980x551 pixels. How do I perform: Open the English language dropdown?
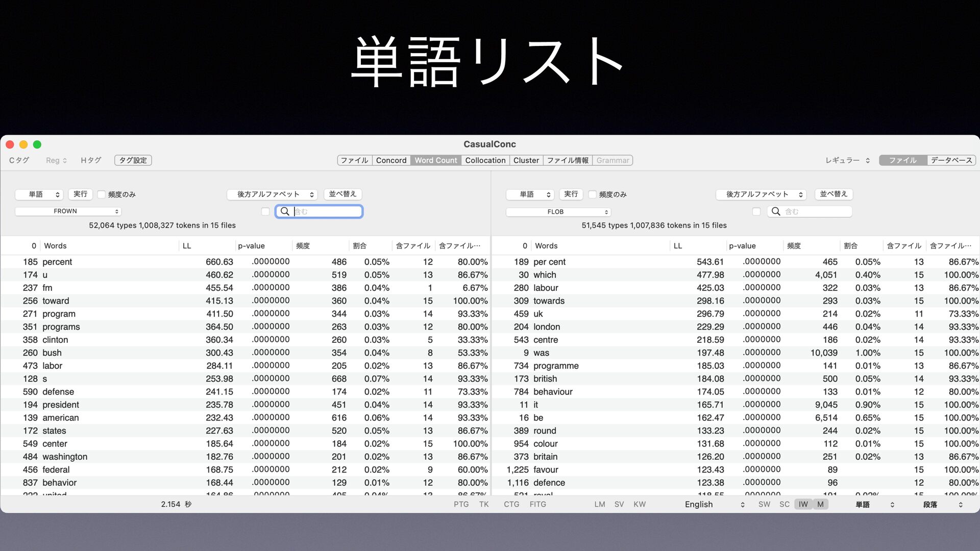click(x=715, y=504)
